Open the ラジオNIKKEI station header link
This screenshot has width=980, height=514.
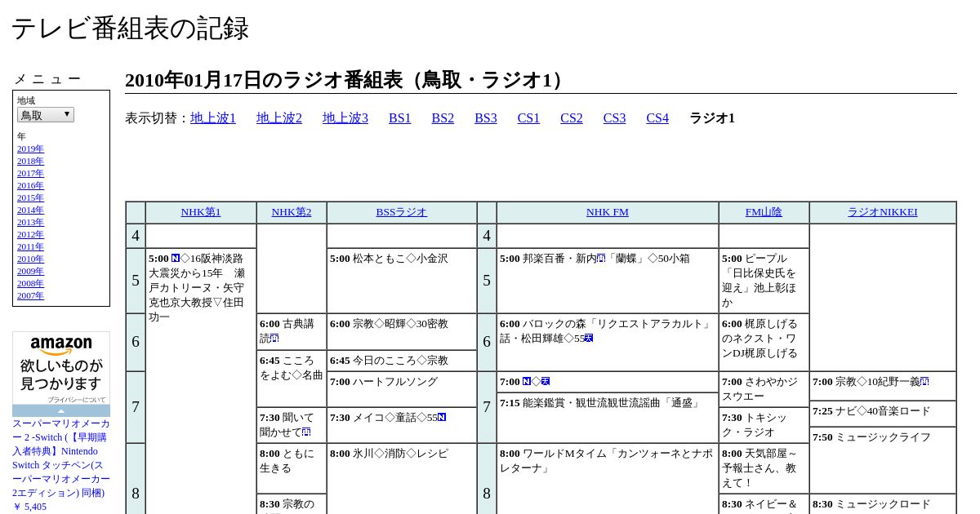[882, 212]
